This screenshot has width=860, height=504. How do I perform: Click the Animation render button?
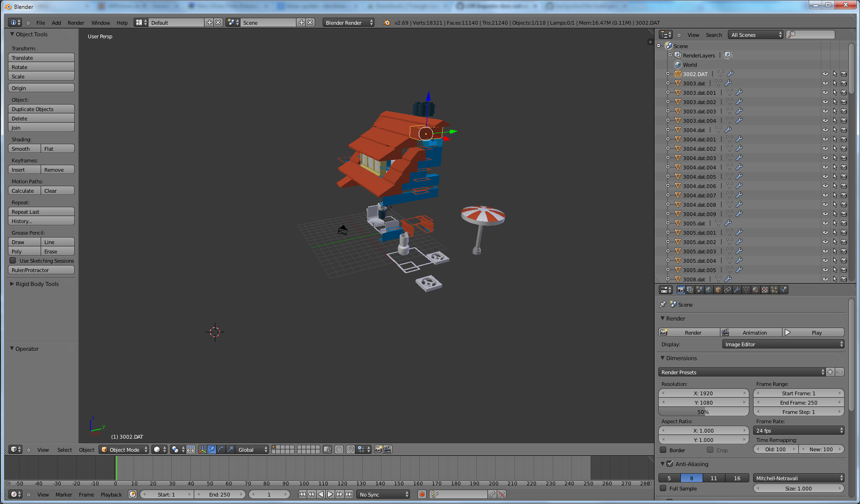[x=751, y=332]
